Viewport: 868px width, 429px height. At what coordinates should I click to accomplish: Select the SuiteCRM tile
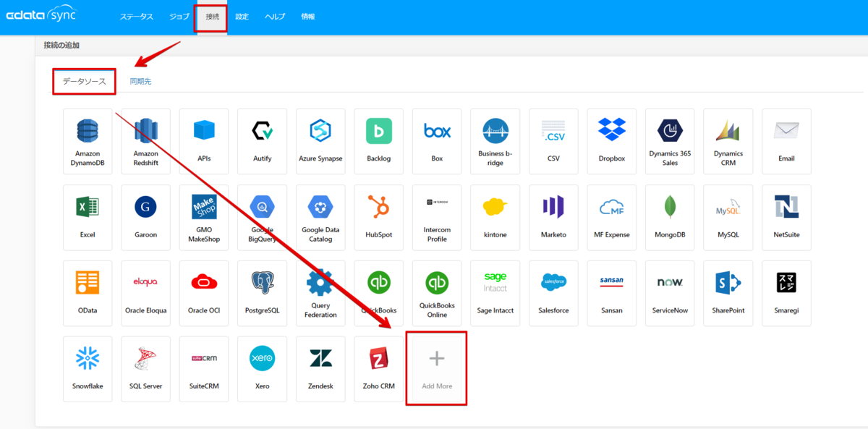[x=204, y=369]
